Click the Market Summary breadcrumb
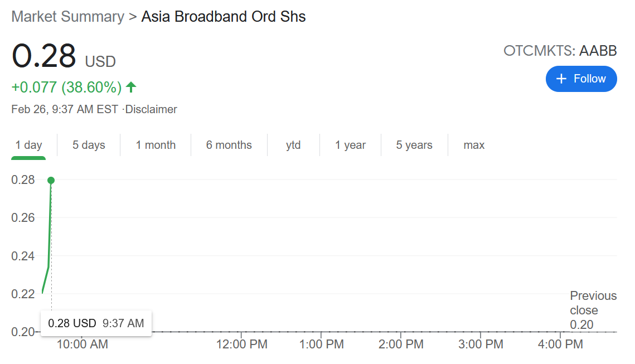 click(x=67, y=17)
